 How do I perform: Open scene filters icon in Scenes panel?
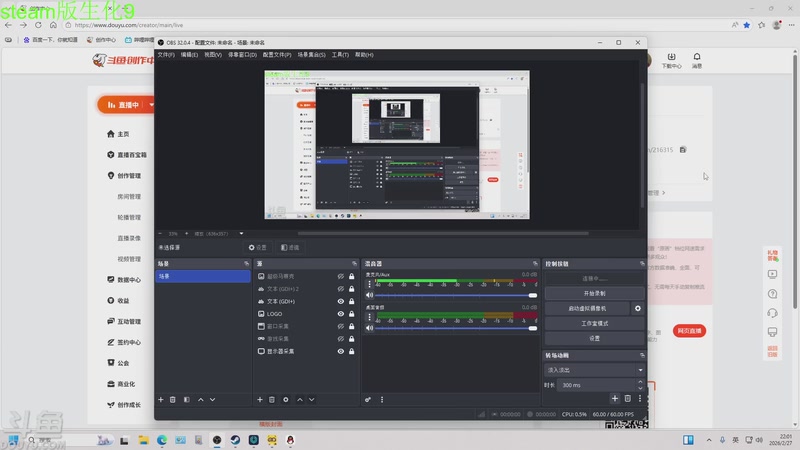pos(187,399)
